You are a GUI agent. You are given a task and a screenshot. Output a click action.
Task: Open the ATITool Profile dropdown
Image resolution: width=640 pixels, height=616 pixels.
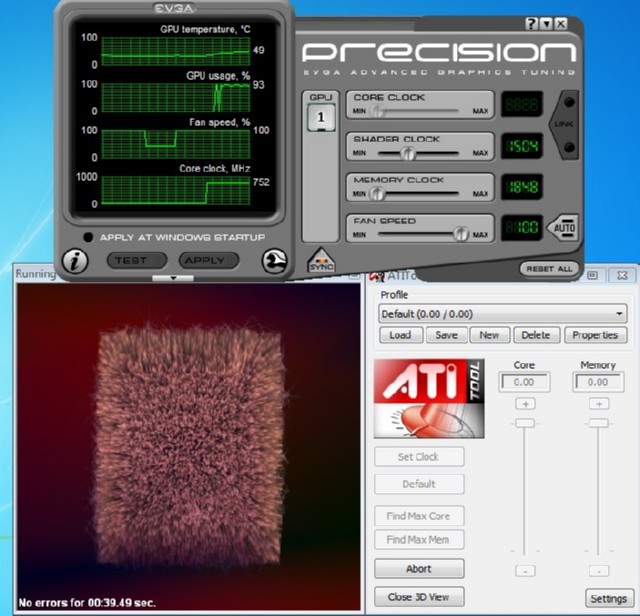(x=502, y=314)
